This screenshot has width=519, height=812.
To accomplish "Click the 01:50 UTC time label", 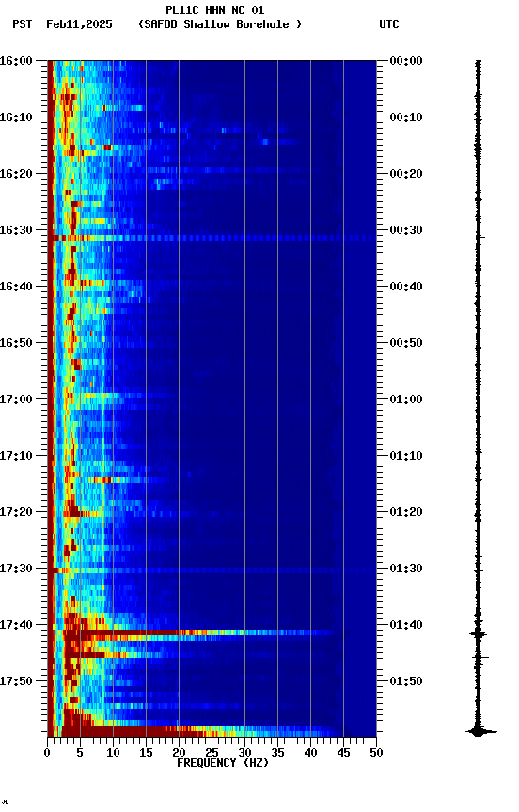I will pyautogui.click(x=406, y=681).
